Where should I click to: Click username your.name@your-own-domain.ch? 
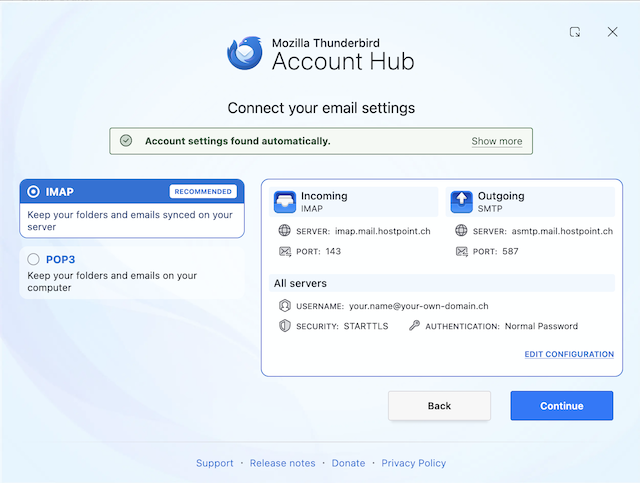pos(419,306)
